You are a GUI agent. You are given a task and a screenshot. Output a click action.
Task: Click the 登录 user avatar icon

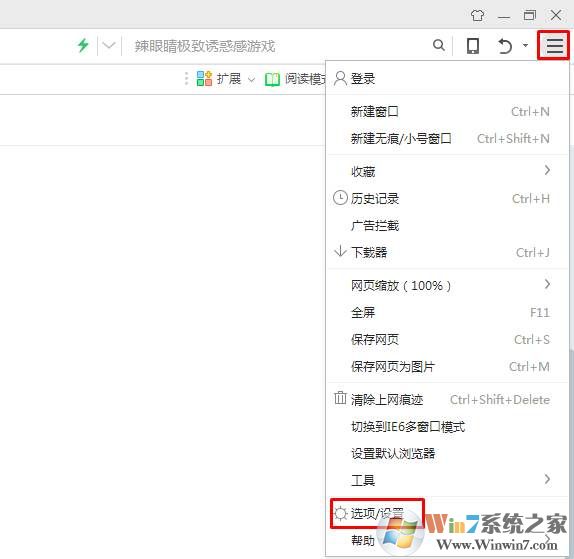(340, 78)
